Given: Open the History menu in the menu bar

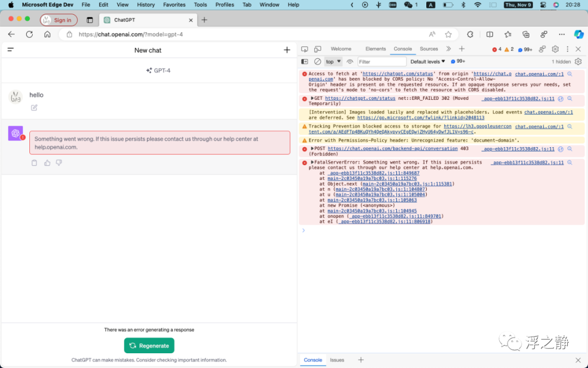Looking at the screenshot, I should [x=145, y=5].
